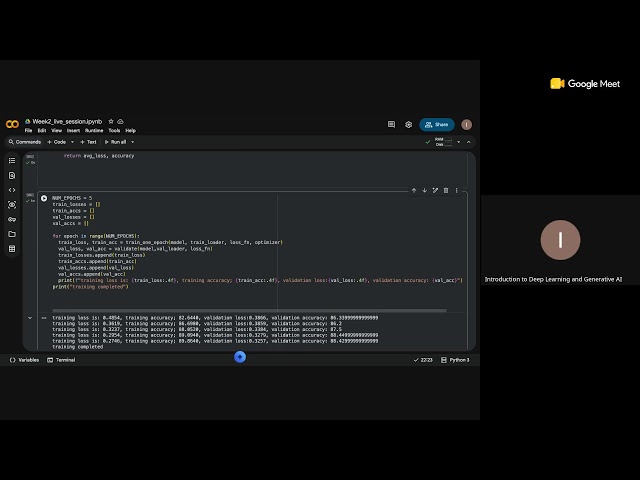Open the Tools menu
The image size is (640, 480).
[x=114, y=131]
